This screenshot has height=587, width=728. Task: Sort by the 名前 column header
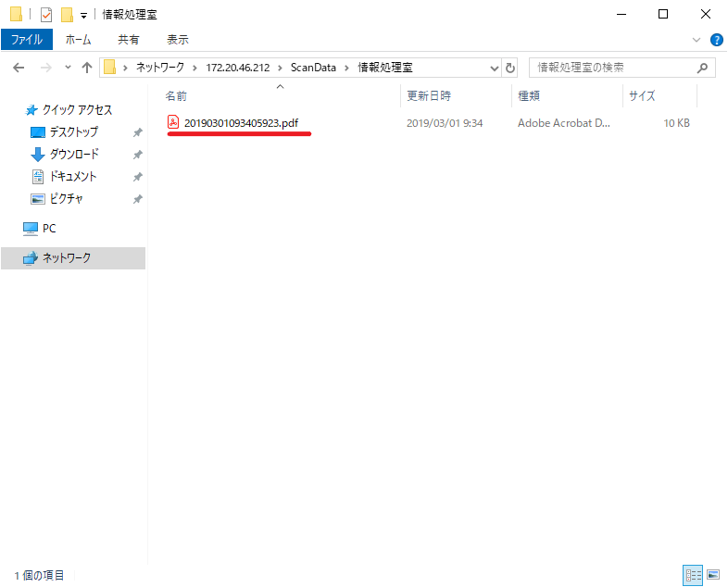[280, 96]
